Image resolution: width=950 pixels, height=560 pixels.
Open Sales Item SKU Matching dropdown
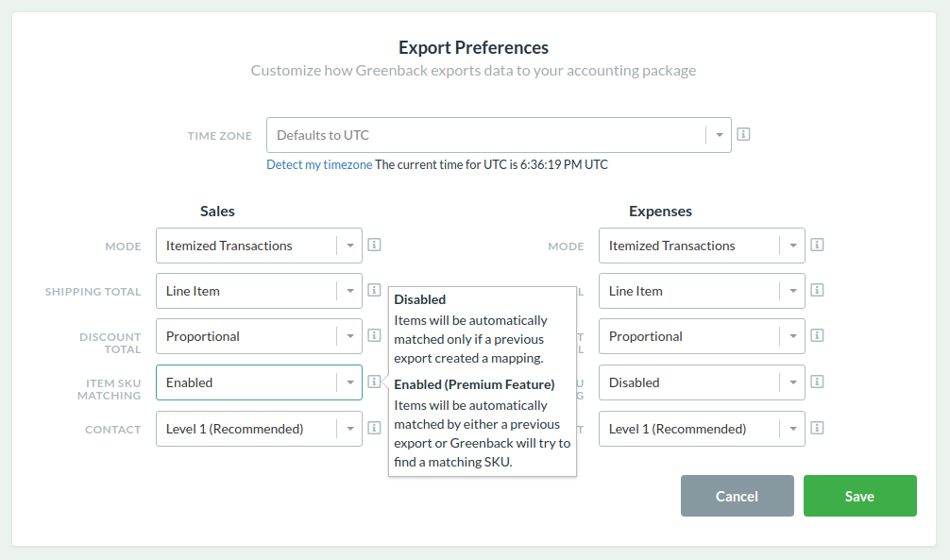tap(259, 382)
